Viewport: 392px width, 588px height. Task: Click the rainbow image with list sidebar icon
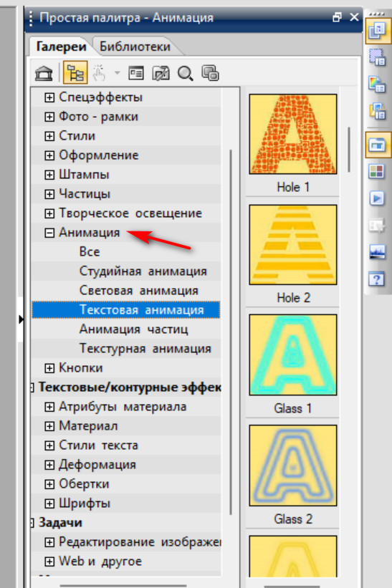tap(378, 84)
